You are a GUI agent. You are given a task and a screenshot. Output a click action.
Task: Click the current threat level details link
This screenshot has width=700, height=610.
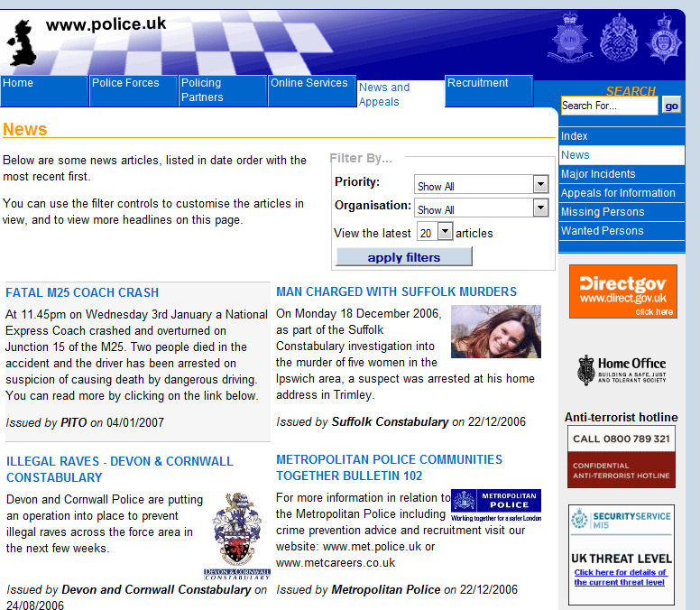coord(621,578)
